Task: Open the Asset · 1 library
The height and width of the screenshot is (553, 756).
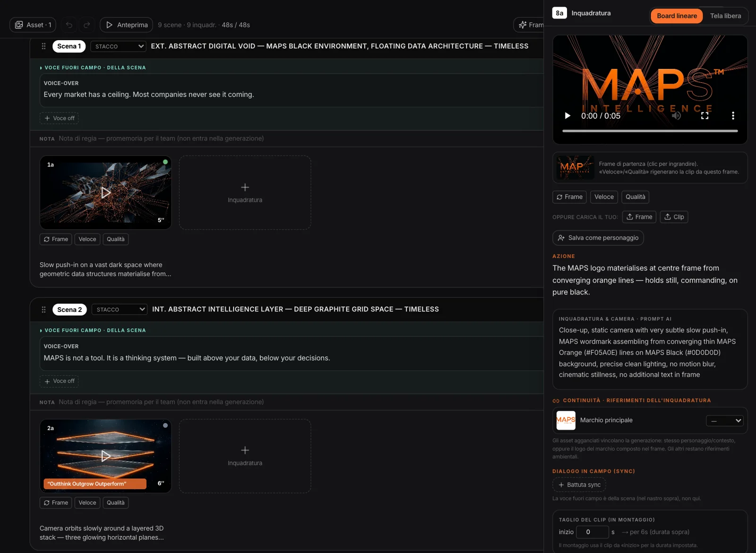Action: coord(33,25)
